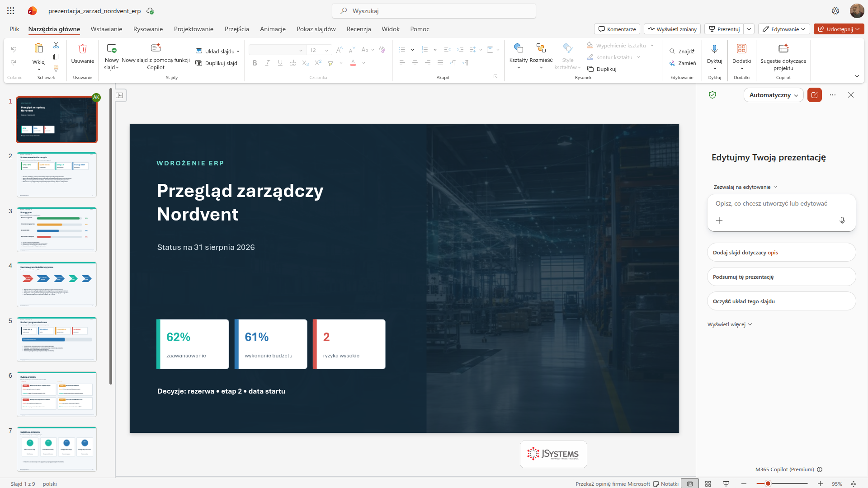
Task: Open the app launcher waffle icon
Action: 10,10
